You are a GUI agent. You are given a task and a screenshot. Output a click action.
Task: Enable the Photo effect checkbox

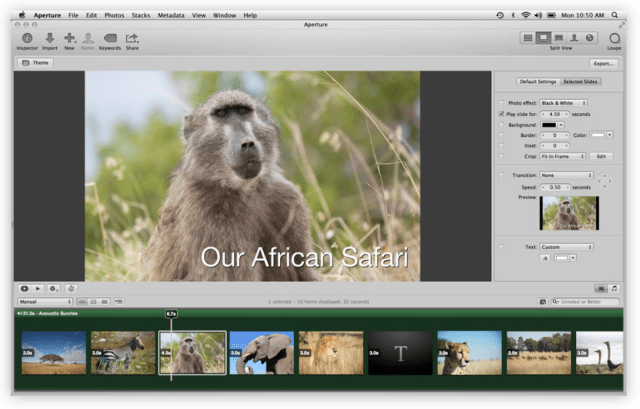point(501,103)
